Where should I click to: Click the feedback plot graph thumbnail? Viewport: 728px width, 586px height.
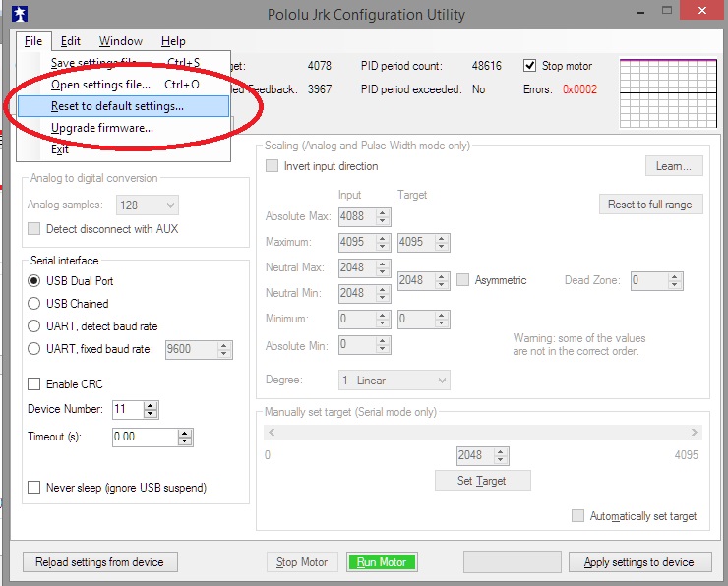669,92
